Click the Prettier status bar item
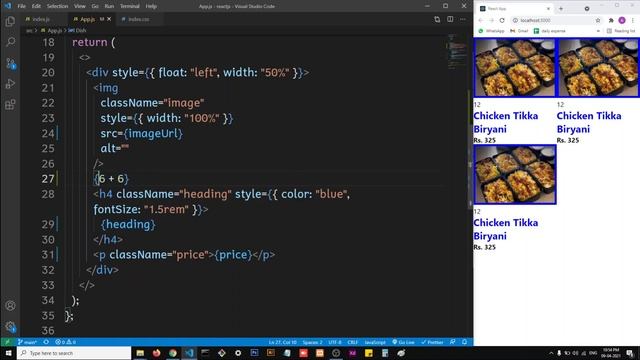Viewport: 640px width, 360px height. pyautogui.click(x=432, y=342)
